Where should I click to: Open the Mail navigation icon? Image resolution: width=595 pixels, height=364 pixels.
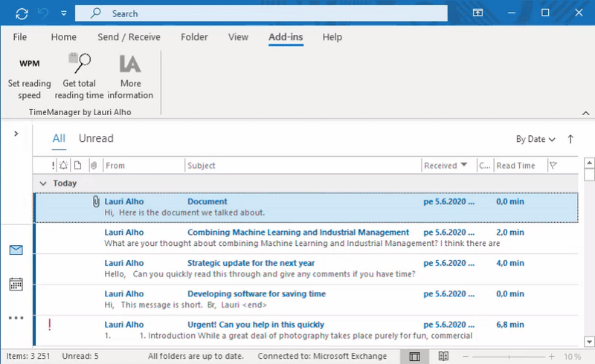(16, 250)
